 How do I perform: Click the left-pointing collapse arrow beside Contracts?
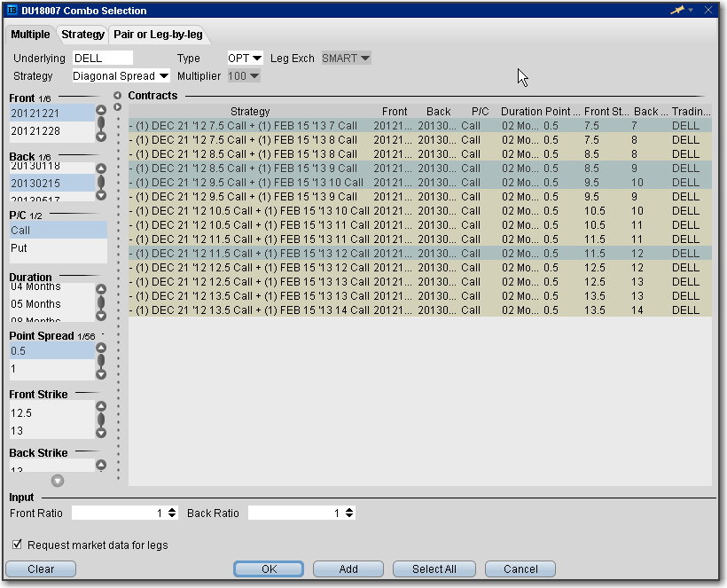click(x=117, y=95)
